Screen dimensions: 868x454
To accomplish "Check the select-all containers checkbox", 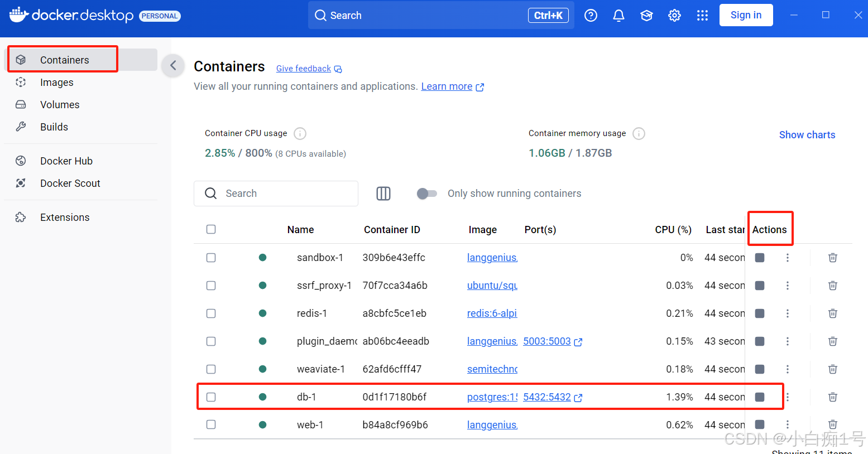I will tap(211, 229).
